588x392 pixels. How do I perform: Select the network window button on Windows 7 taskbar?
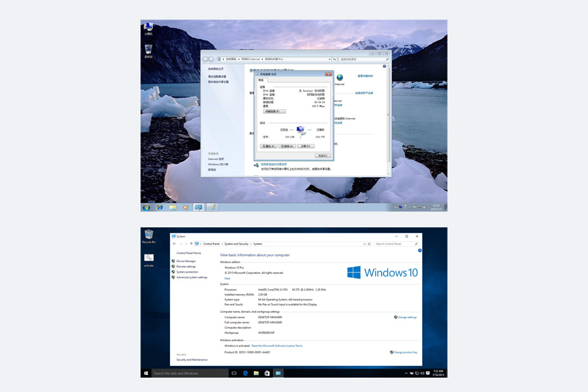point(199,208)
